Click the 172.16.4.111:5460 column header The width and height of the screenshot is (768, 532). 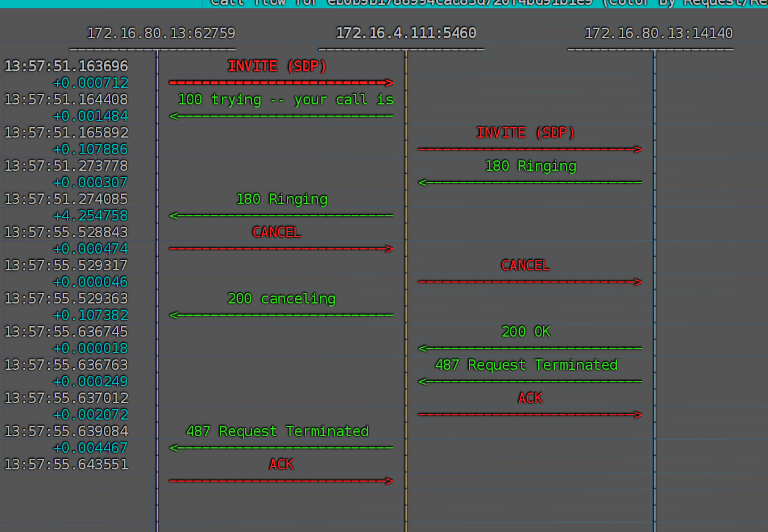point(406,33)
